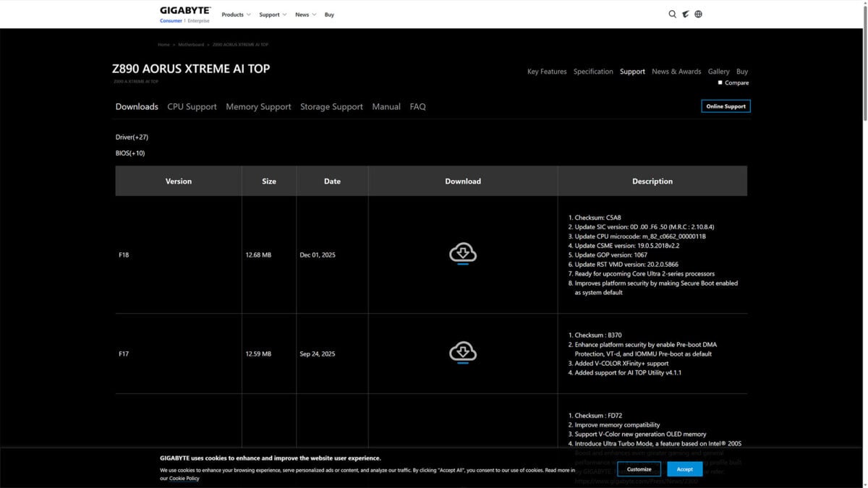Enable the Compare checkbox
The image size is (868, 488).
[x=720, y=82]
